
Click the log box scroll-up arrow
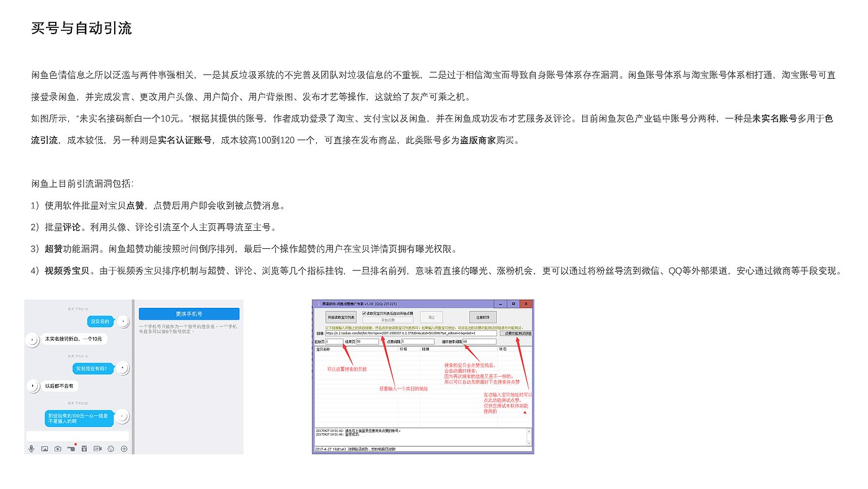(x=529, y=430)
